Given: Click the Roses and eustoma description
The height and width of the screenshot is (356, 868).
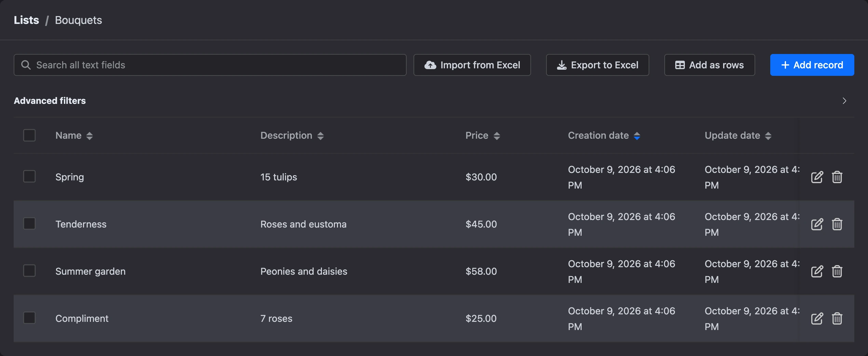Looking at the screenshot, I should [303, 224].
